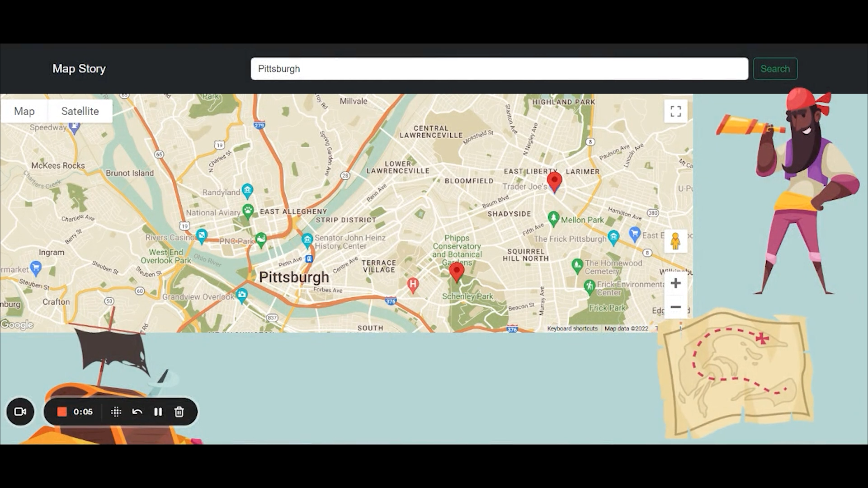
Task: Select the Map view tab
Action: [24, 111]
